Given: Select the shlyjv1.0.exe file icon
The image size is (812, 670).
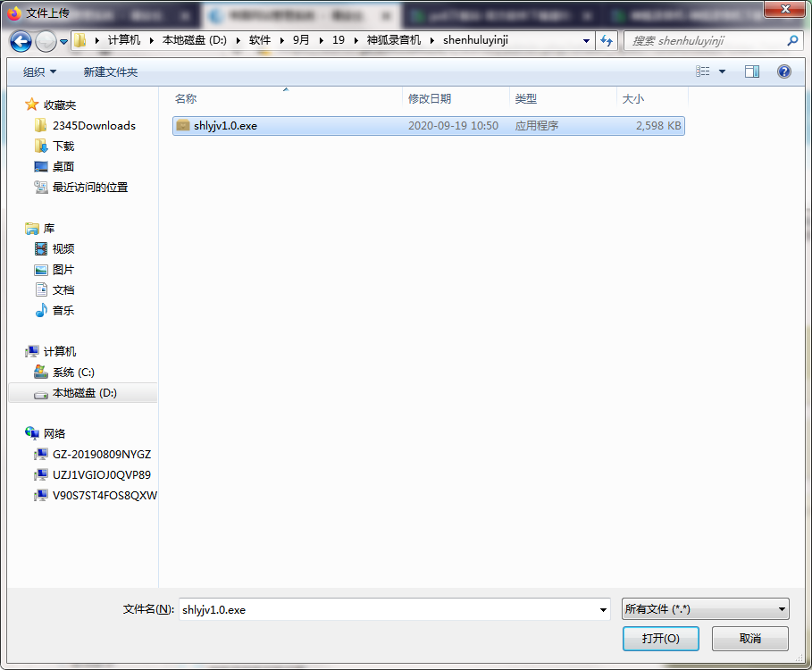Looking at the screenshot, I should click(x=183, y=126).
